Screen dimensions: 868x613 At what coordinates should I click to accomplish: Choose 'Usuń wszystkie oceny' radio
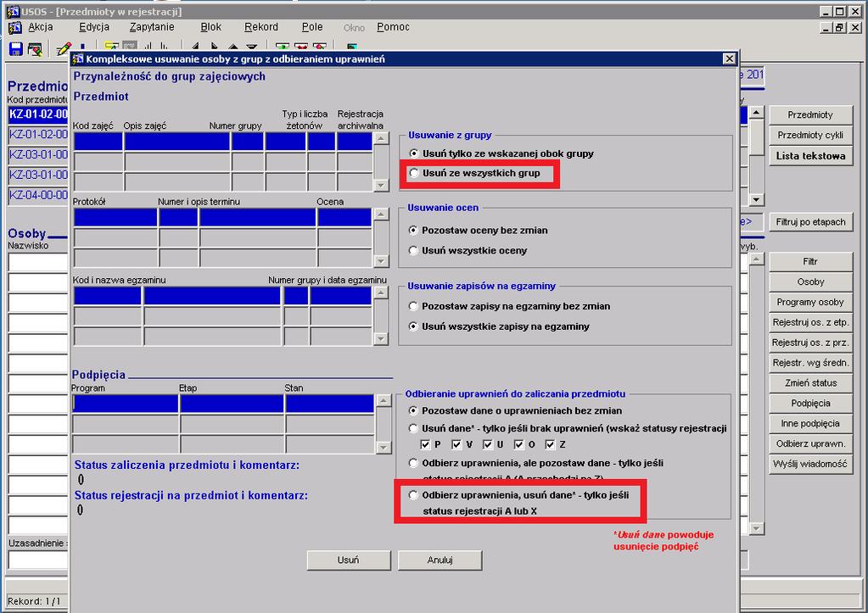click(x=413, y=251)
